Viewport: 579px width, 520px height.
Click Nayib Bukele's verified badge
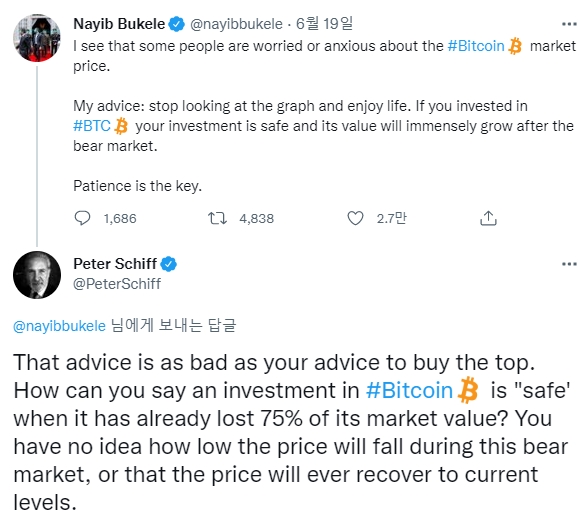[x=177, y=24]
